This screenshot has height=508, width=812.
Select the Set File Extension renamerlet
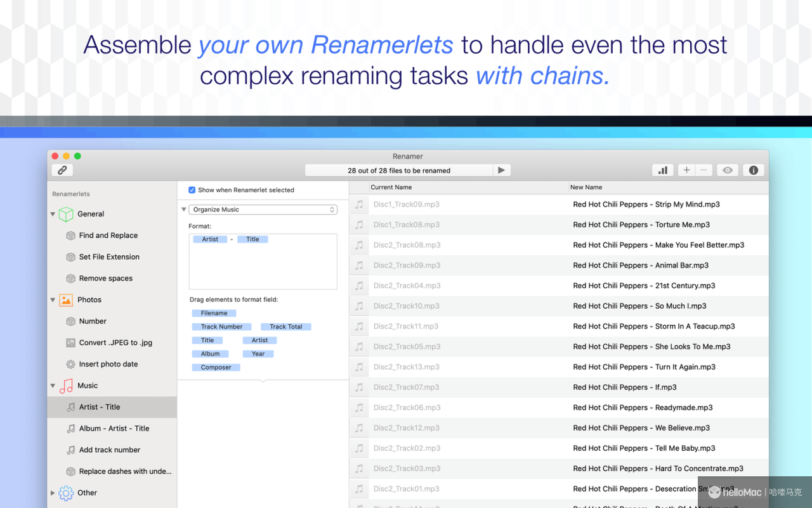(112, 257)
